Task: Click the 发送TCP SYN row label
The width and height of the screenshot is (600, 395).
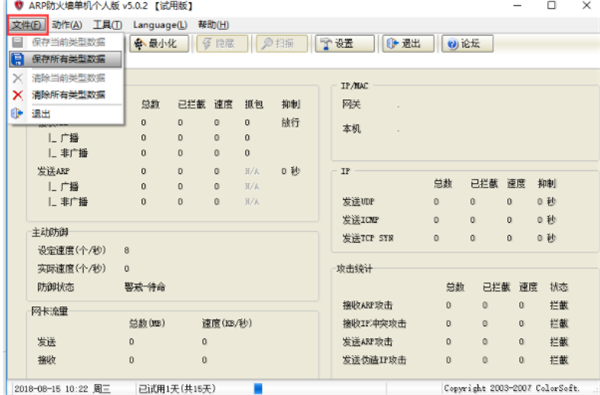Action: [368, 238]
